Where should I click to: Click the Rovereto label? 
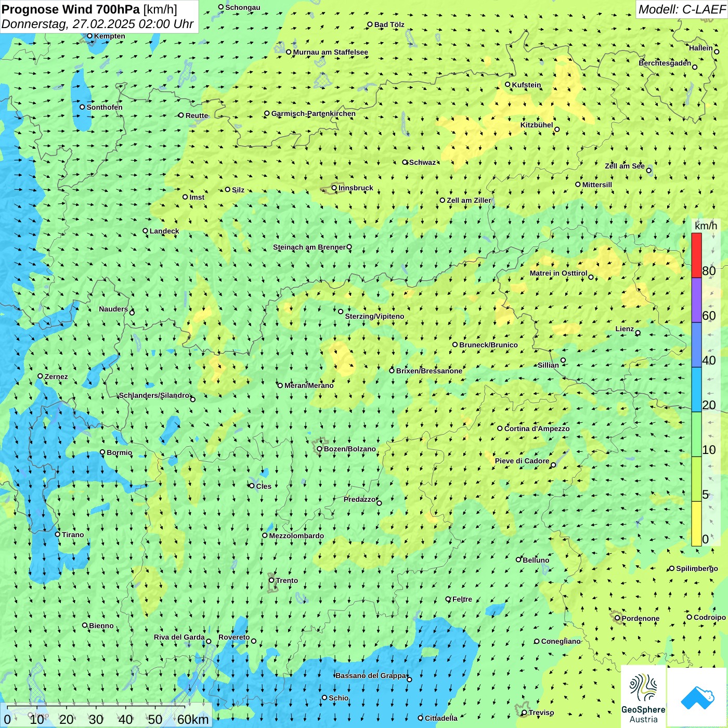pyautogui.click(x=234, y=637)
